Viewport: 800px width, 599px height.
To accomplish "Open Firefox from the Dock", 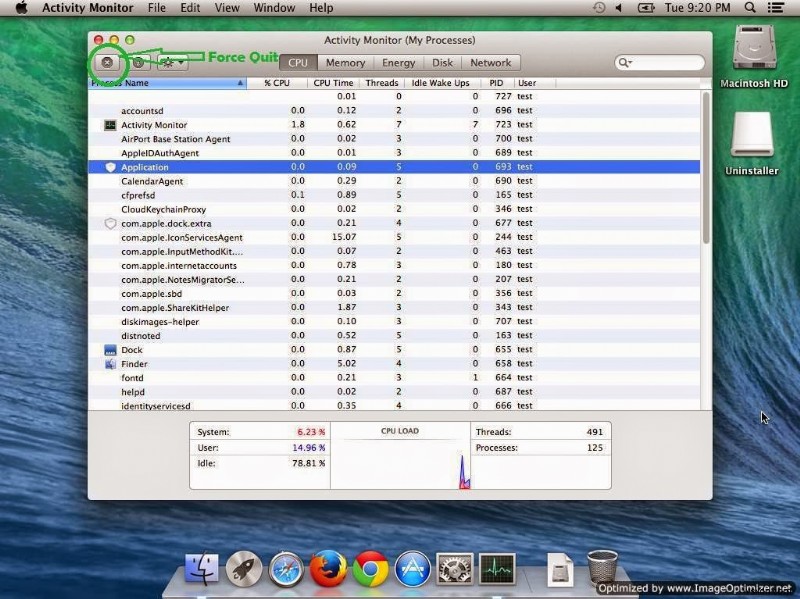I will [x=329, y=571].
